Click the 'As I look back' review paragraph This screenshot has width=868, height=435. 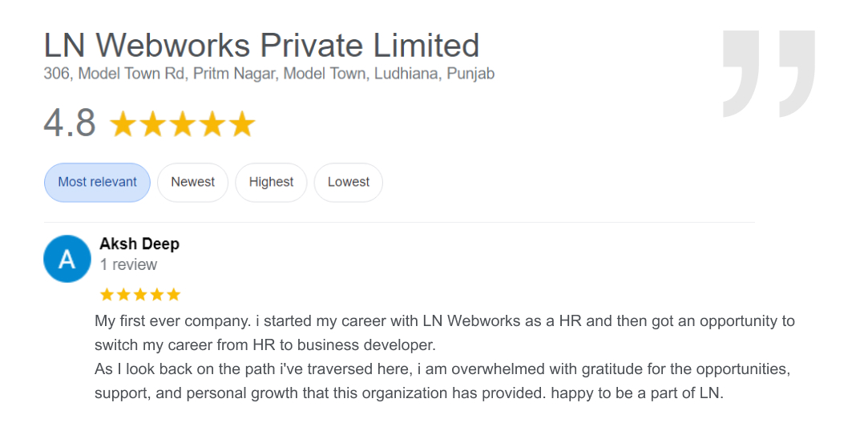(x=442, y=370)
